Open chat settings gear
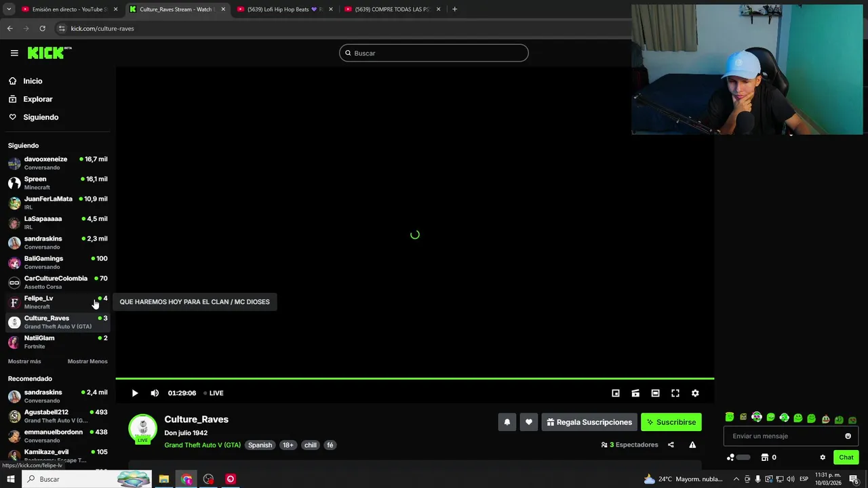 click(823, 457)
